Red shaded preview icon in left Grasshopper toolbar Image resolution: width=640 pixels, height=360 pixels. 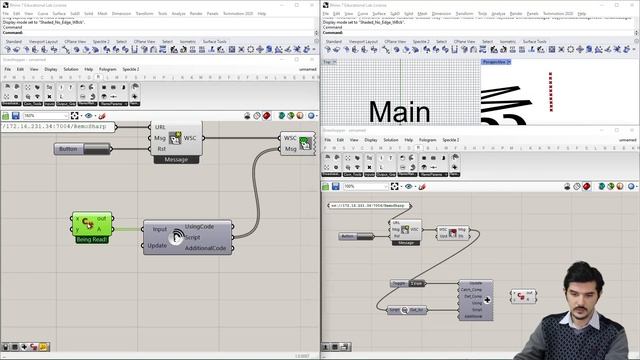(x=267, y=116)
